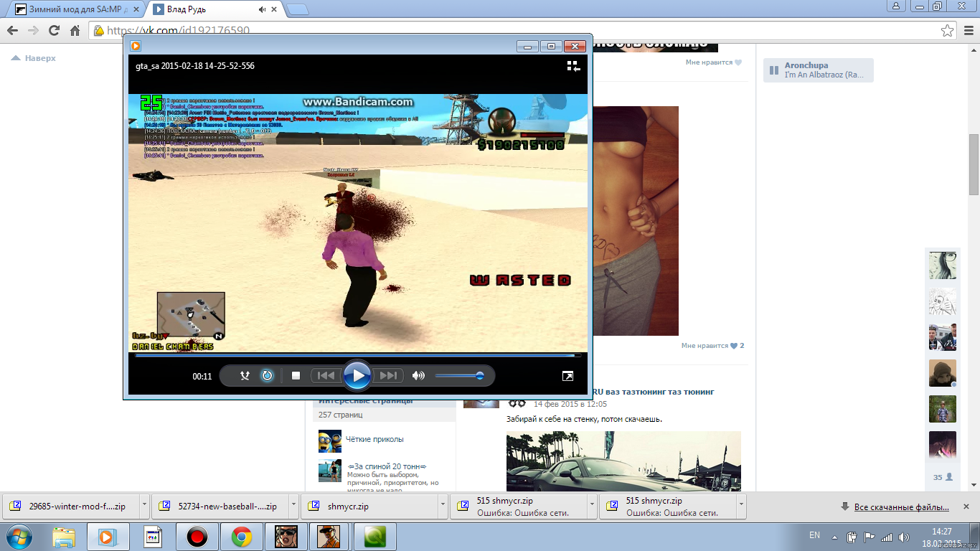Open the 29685-winter-mod-f....zip download
Screen dimensions: 980x551
pos(71,507)
